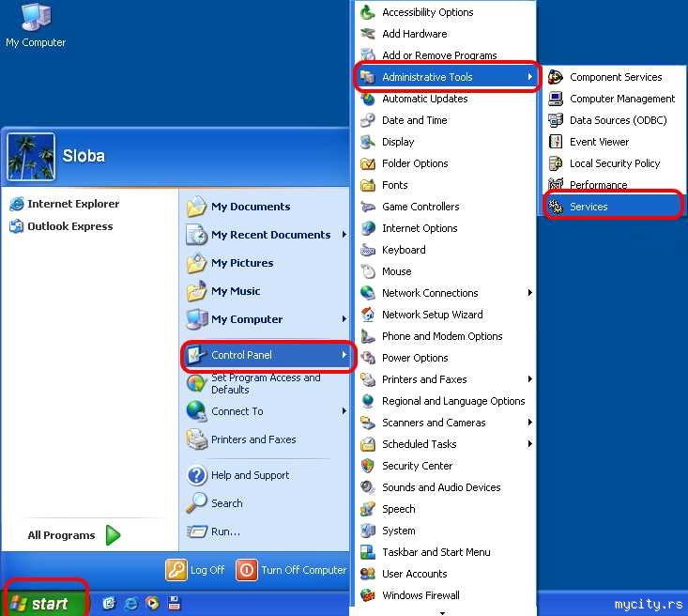Click the Component Services icon
The width and height of the screenshot is (688, 616).
click(x=556, y=77)
